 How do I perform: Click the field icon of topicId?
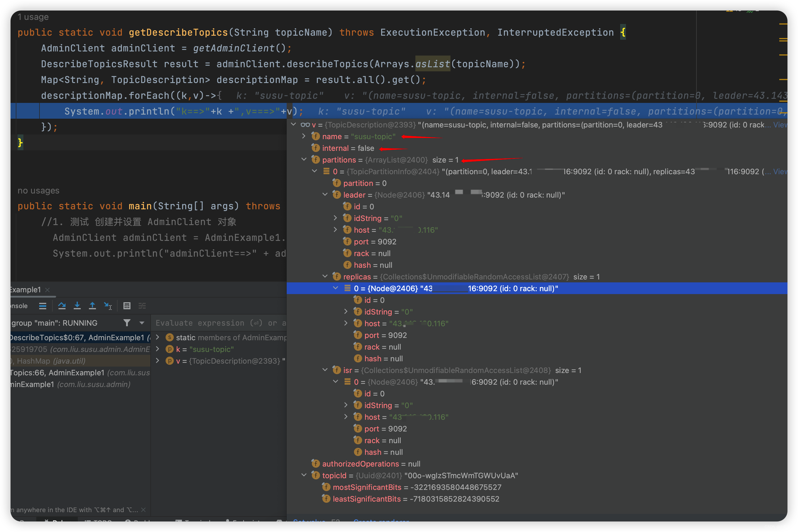(316, 475)
